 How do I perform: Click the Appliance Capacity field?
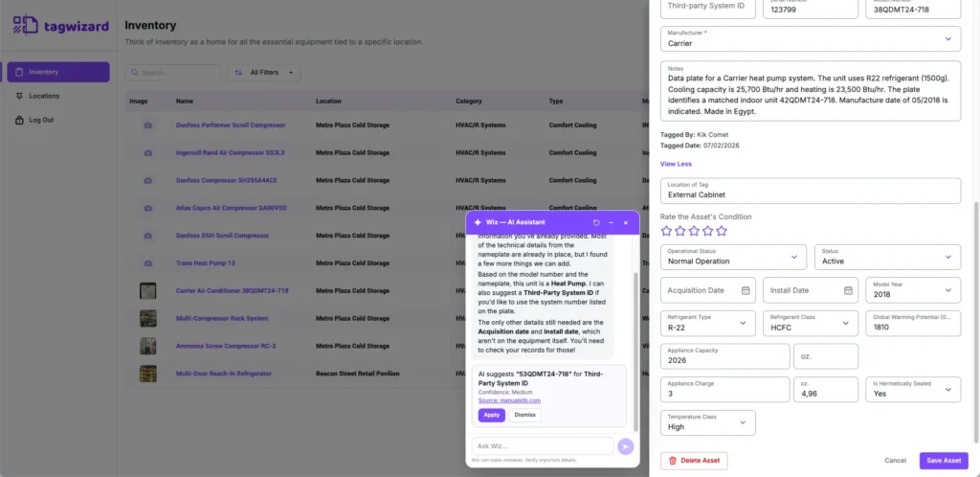click(725, 356)
